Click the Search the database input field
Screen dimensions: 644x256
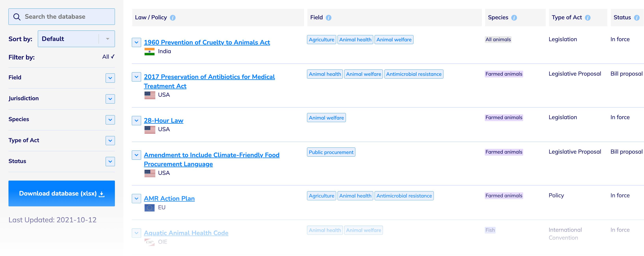pyautogui.click(x=68, y=17)
